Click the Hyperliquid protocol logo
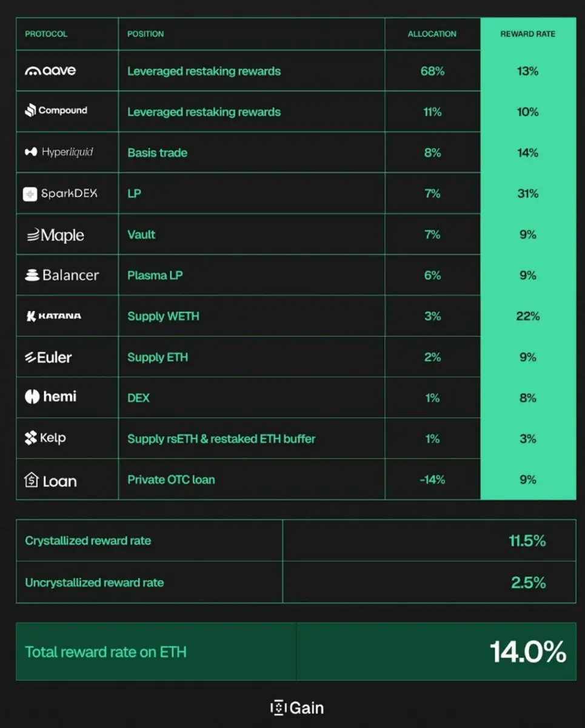 (x=59, y=152)
